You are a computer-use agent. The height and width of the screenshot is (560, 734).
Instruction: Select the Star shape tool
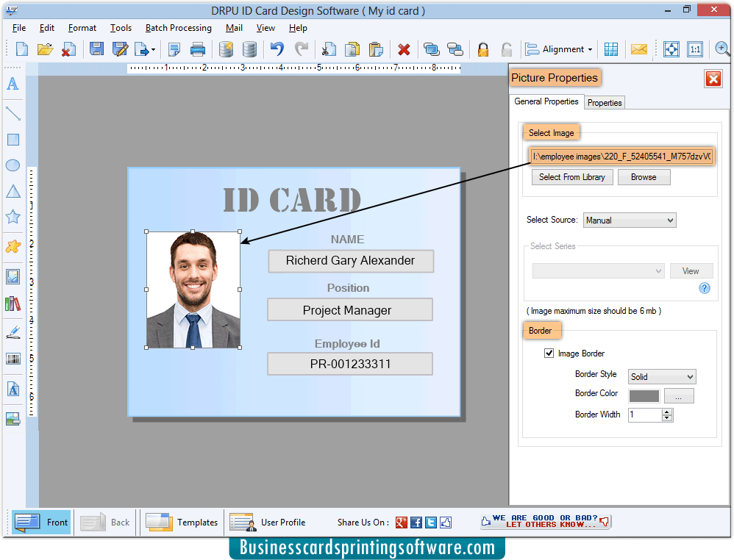pos(13,217)
